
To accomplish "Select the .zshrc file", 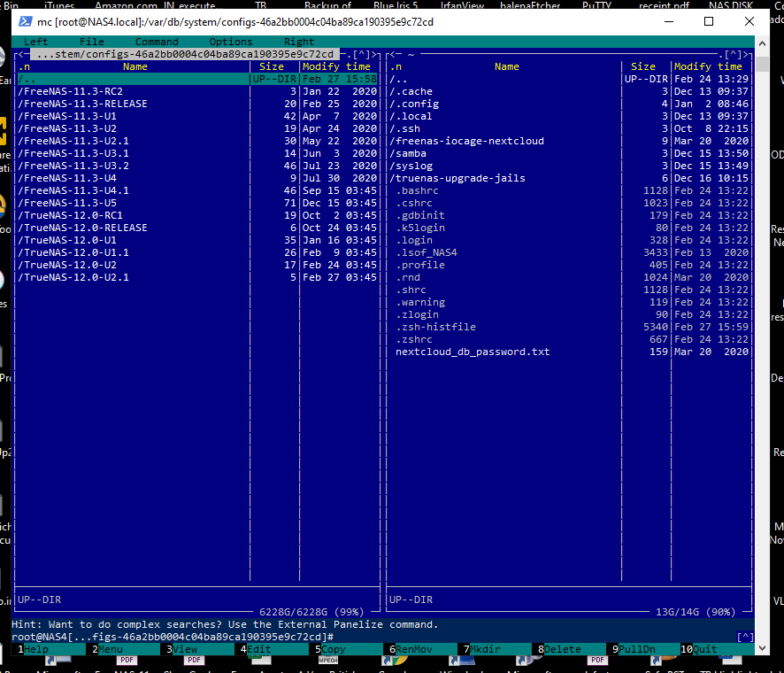I will [x=569, y=339].
